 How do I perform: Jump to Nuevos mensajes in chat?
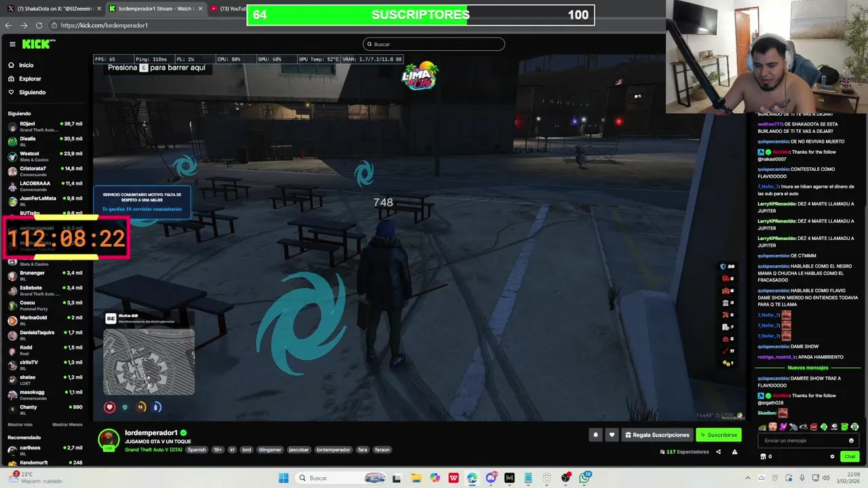click(x=808, y=367)
